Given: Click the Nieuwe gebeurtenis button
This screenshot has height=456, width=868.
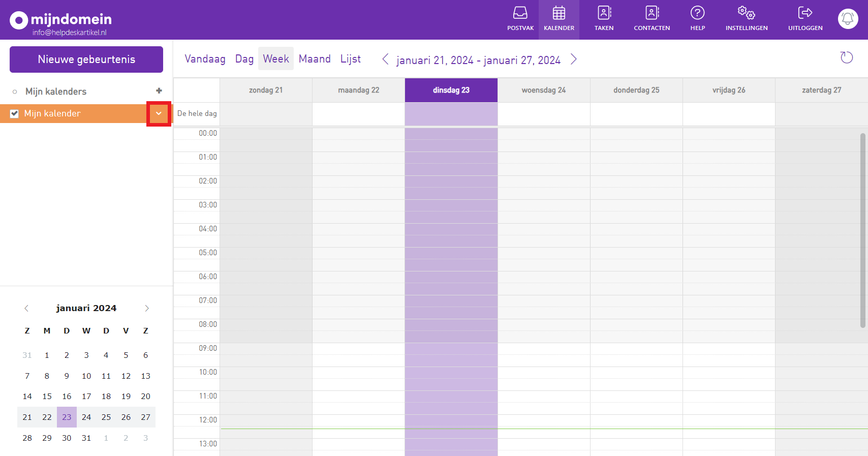Looking at the screenshot, I should pyautogui.click(x=86, y=59).
